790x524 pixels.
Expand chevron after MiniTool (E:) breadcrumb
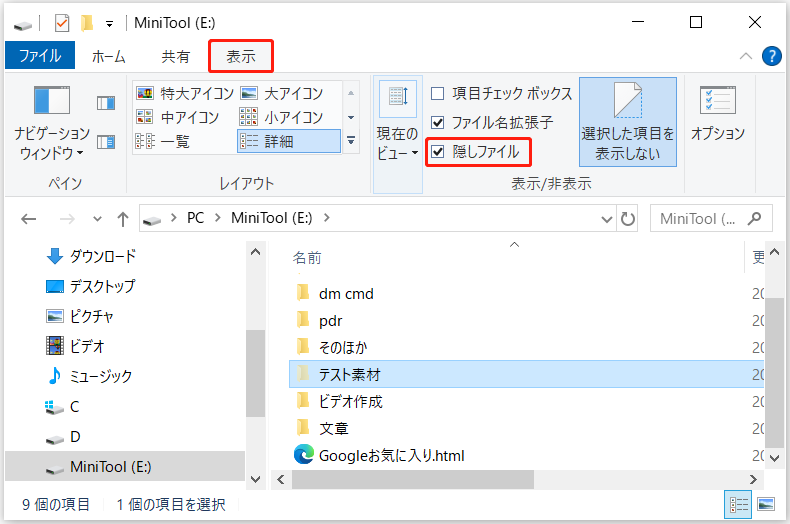click(326, 218)
